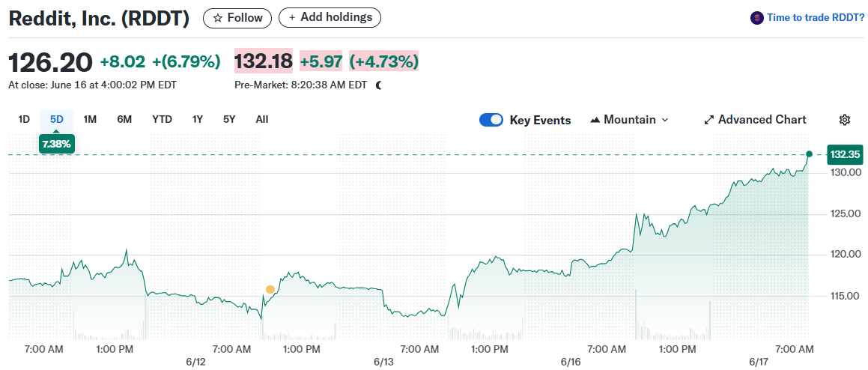This screenshot has width=868, height=370.
Task: Click the (+4.73%) pre-market percent
Action: pyautogui.click(x=383, y=61)
